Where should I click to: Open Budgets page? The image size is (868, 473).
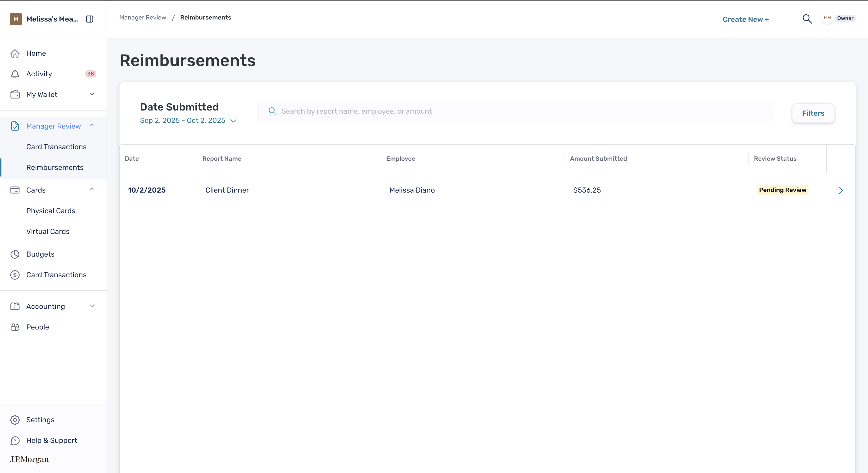(x=40, y=254)
